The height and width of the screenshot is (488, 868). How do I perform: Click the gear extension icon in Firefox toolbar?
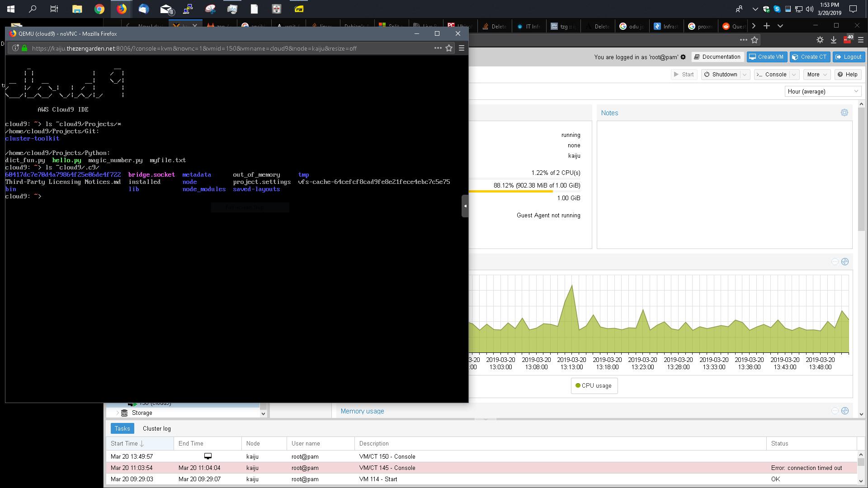pos(820,40)
